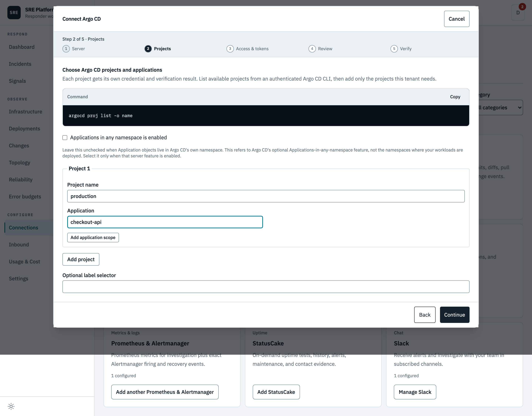This screenshot has width=532, height=416.
Task: Click '1 configured' under Prometheus card
Action: [124, 376]
